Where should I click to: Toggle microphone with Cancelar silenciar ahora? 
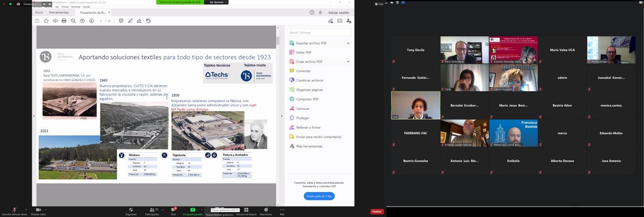click(14, 210)
